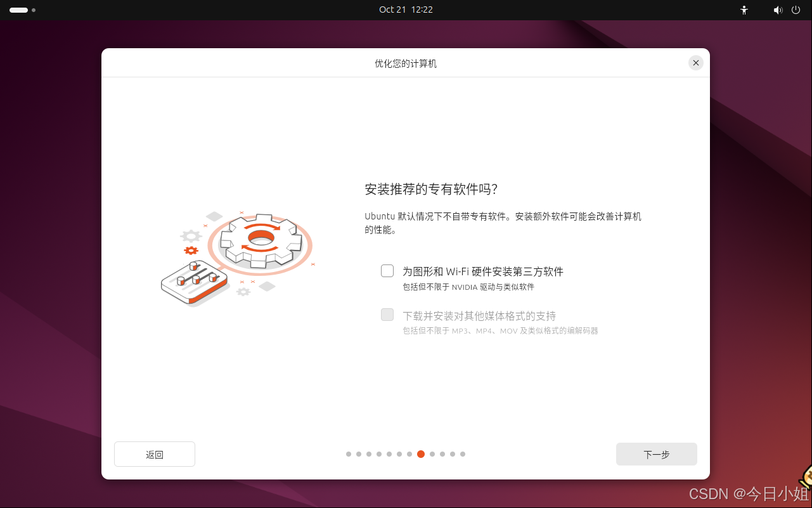The height and width of the screenshot is (508, 812).
Task: Click the 优化您的计算机 title bar
Action: point(405,63)
